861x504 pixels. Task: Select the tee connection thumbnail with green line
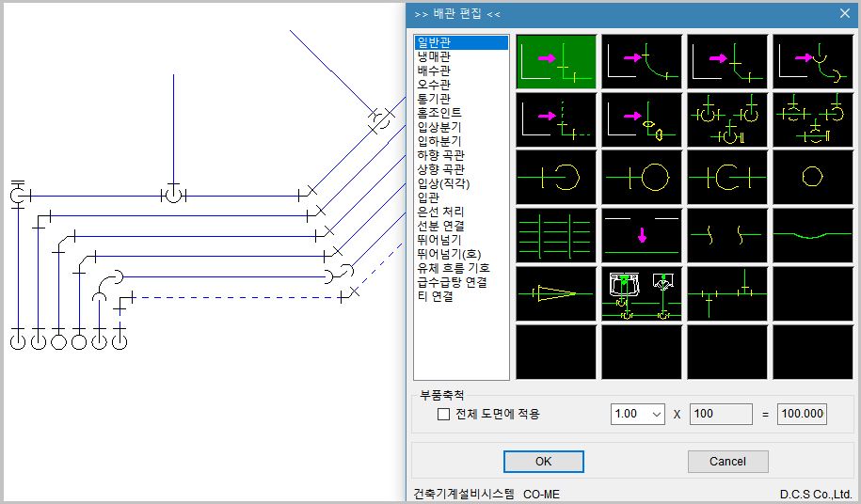[727, 293]
